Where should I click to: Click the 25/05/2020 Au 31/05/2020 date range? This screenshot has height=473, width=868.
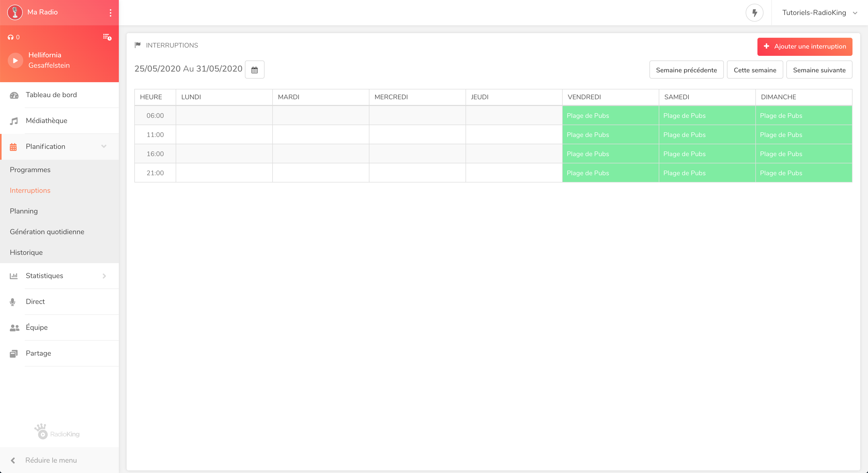(x=188, y=69)
